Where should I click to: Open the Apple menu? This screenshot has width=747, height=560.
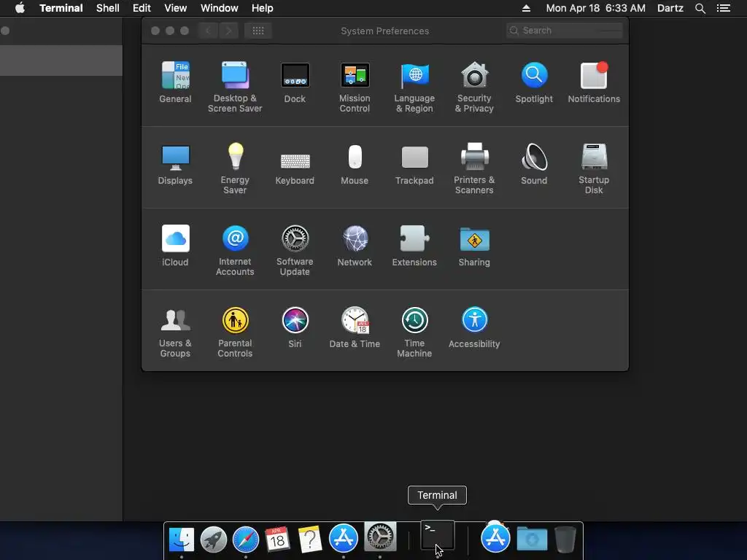[20, 8]
